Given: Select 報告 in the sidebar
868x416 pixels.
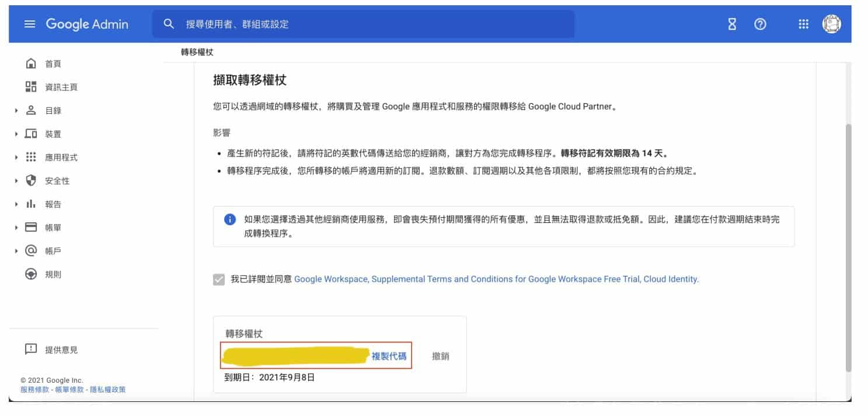Looking at the screenshot, I should (x=53, y=204).
